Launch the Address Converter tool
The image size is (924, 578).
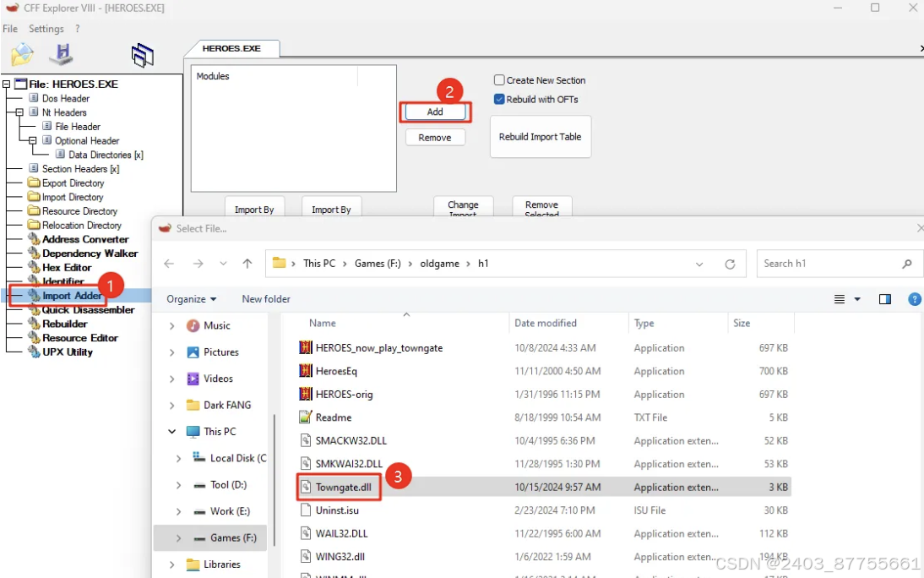coord(84,239)
